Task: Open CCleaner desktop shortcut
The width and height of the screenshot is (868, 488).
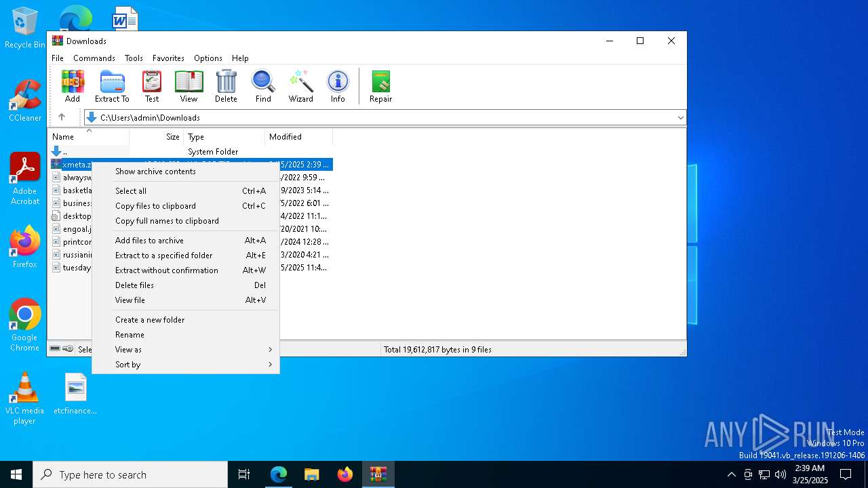Action: coord(25,101)
